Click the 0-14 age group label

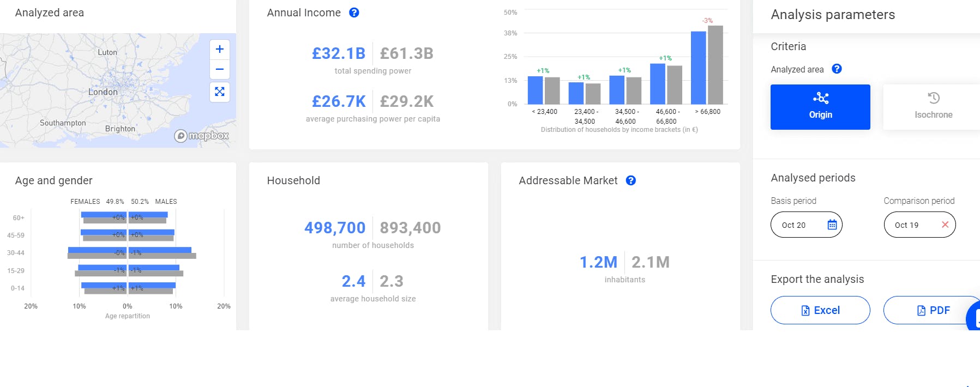point(17,288)
